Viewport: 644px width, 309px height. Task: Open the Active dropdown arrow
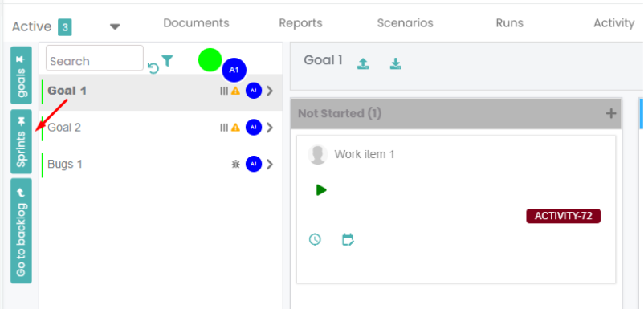tap(115, 27)
